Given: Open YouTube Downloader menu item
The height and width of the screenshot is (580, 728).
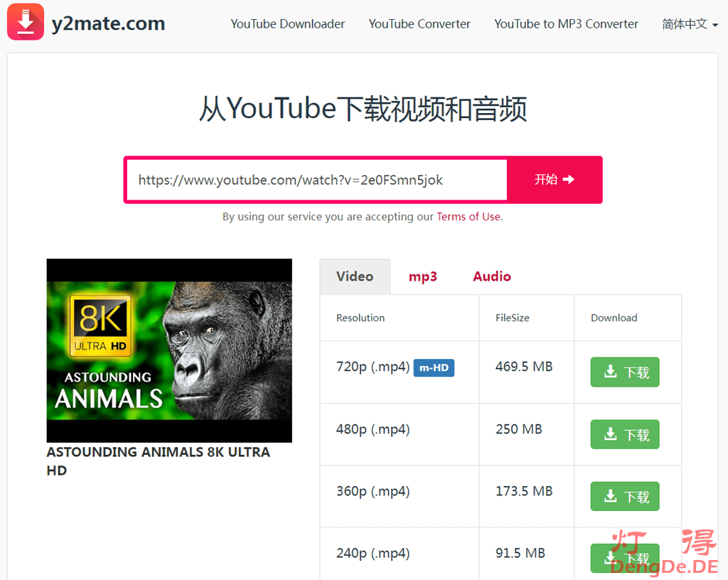Looking at the screenshot, I should pyautogui.click(x=287, y=24).
